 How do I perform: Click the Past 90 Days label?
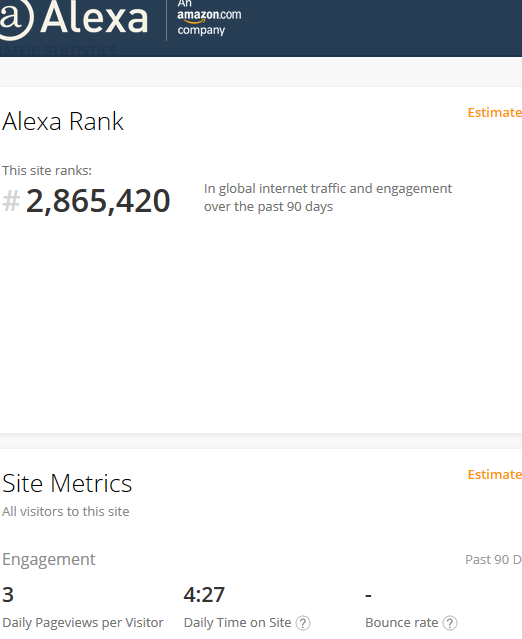tap(493, 560)
